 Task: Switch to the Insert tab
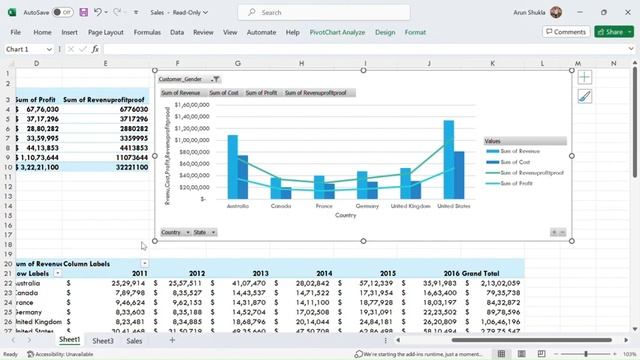69,32
